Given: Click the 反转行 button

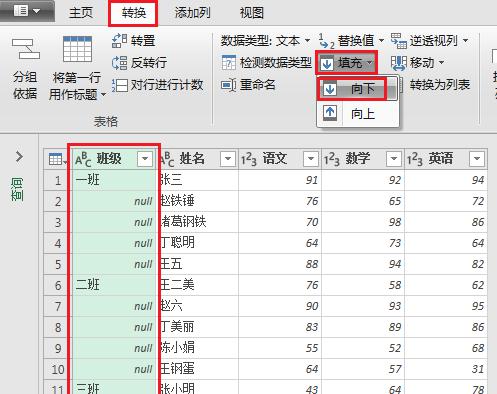Looking at the screenshot, I should click(x=140, y=63).
